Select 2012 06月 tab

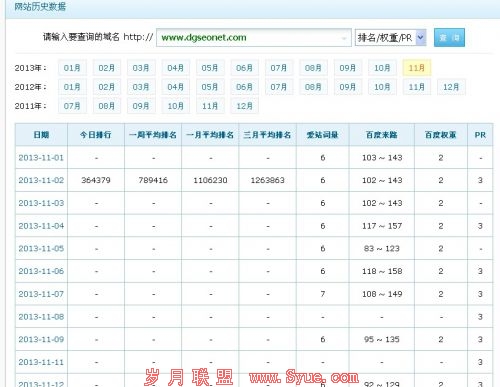click(x=244, y=87)
